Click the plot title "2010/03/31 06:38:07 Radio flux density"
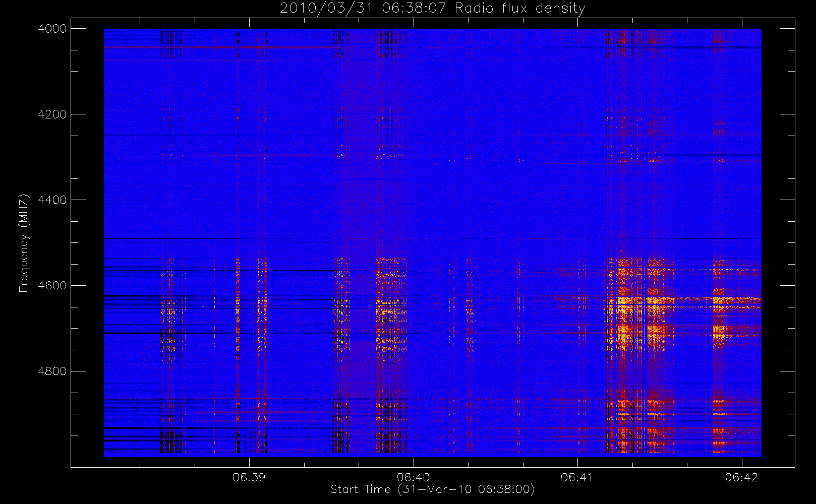The width and height of the screenshot is (816, 504). (x=432, y=9)
